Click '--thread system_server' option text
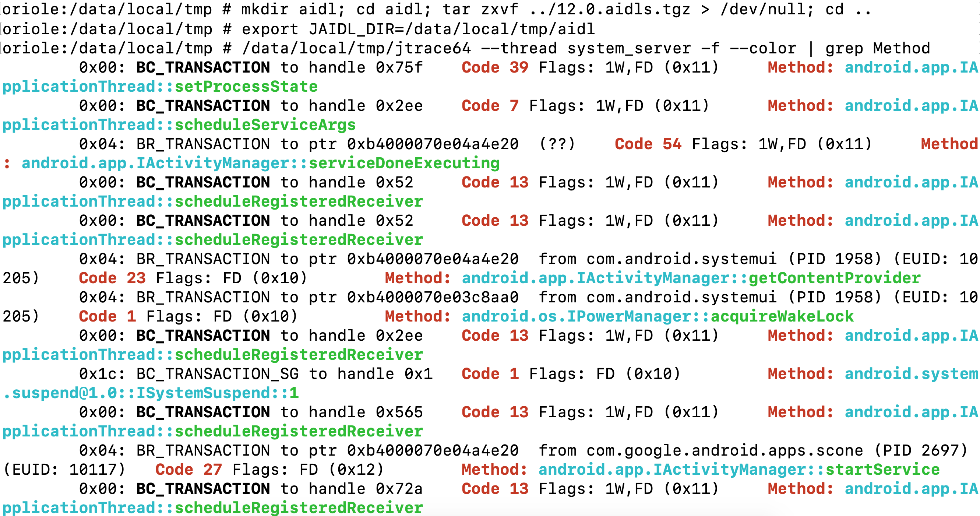 586,48
